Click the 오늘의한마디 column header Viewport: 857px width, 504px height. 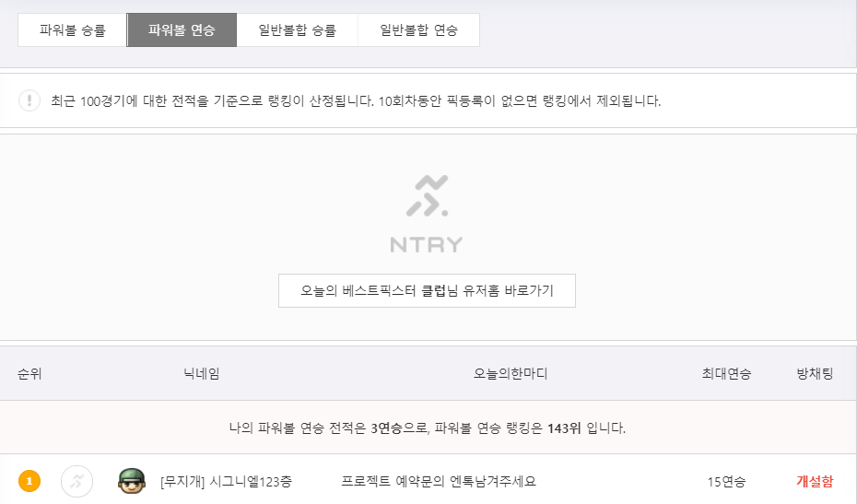tap(511, 374)
